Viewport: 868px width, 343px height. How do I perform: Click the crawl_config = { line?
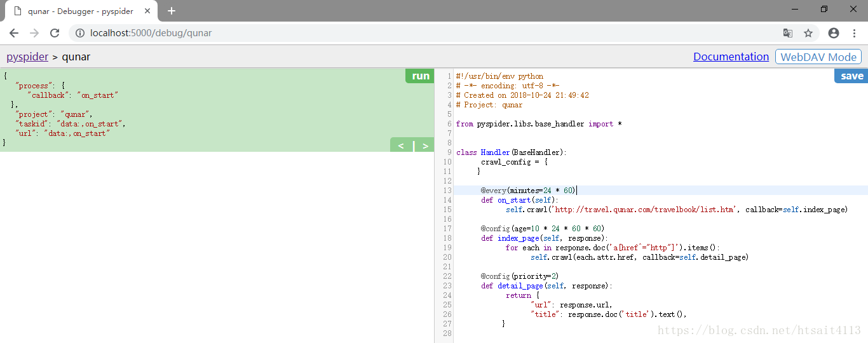coord(514,162)
